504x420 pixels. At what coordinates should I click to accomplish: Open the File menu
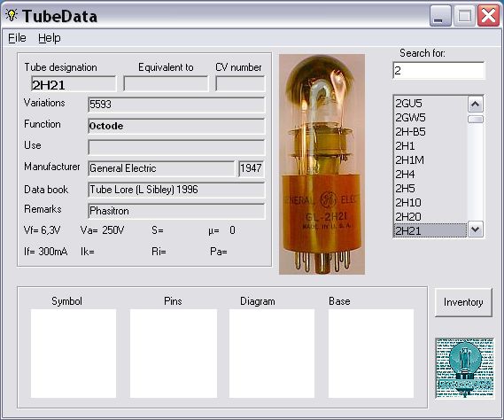coord(17,38)
